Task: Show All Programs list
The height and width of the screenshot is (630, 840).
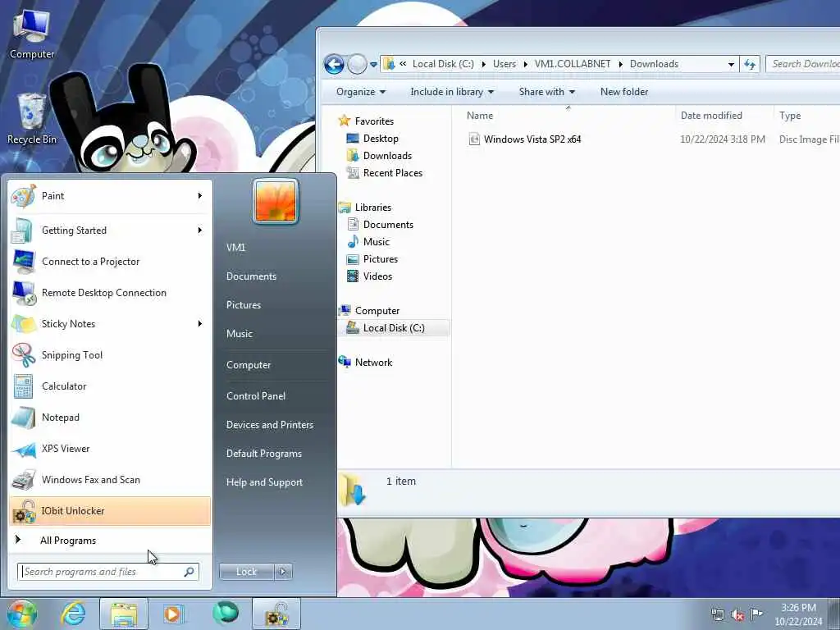Action: [x=110, y=541]
